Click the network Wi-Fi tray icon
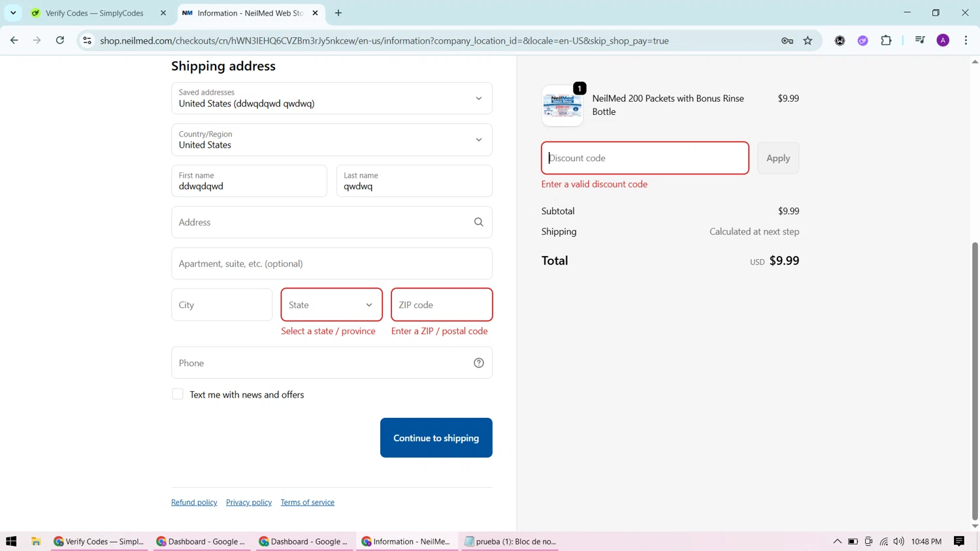This screenshot has width=980, height=551. pyautogui.click(x=884, y=541)
